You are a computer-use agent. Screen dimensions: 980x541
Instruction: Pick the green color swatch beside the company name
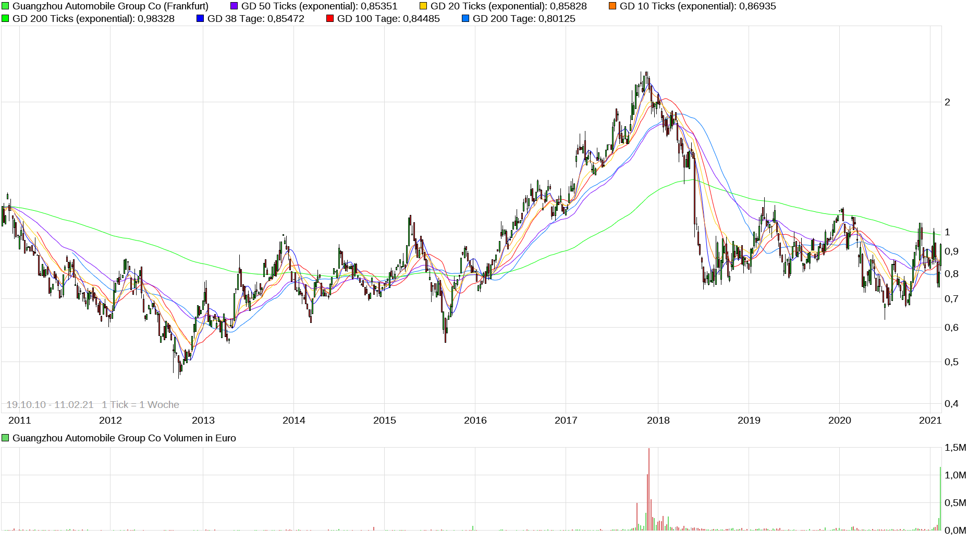[6, 6]
